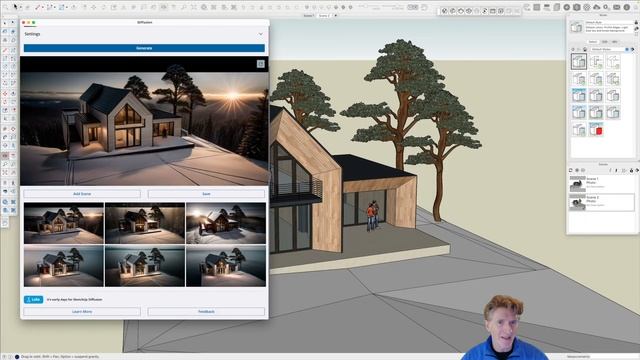Select the Move tool in left toolbar
Image resolution: width=640 pixels, height=360 pixels.
[5, 93]
